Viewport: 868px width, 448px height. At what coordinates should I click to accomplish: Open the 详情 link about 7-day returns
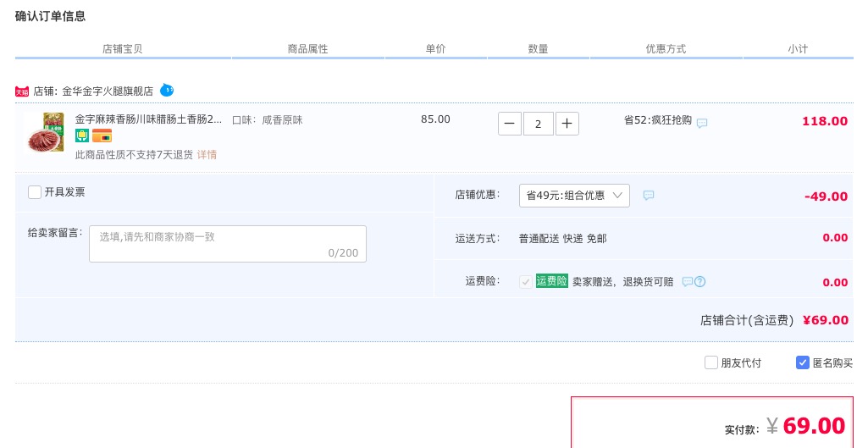click(x=207, y=155)
